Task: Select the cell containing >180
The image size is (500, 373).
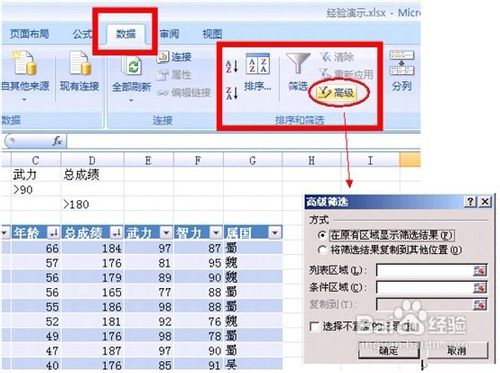Action: coord(92,204)
